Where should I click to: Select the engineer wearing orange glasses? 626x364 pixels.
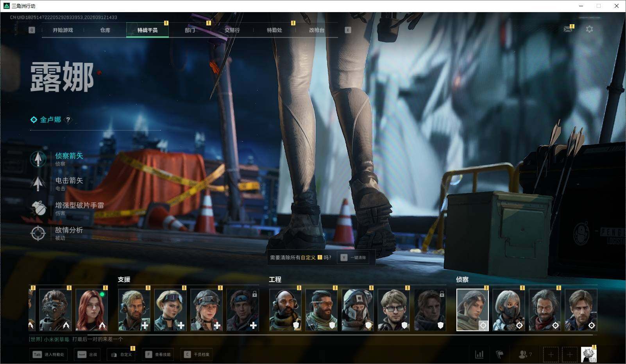click(321, 310)
